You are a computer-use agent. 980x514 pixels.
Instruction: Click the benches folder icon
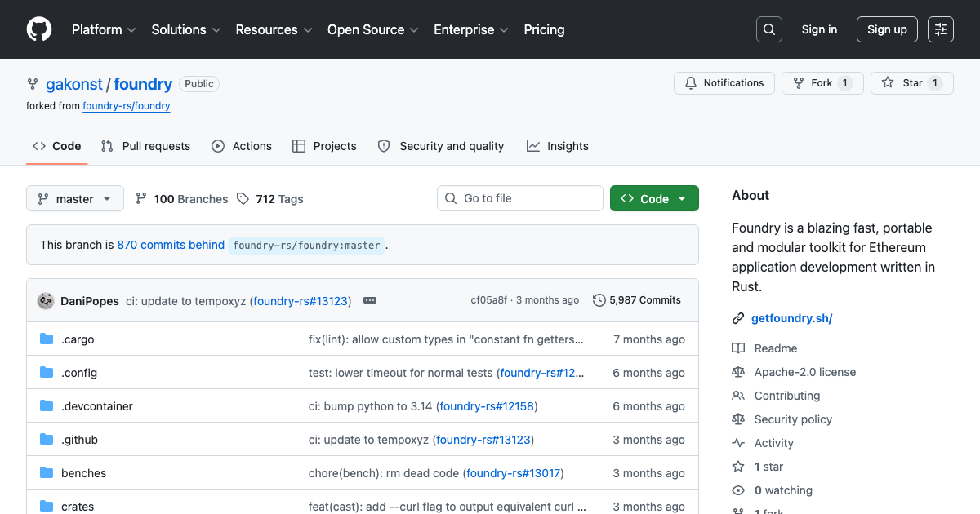(47, 473)
